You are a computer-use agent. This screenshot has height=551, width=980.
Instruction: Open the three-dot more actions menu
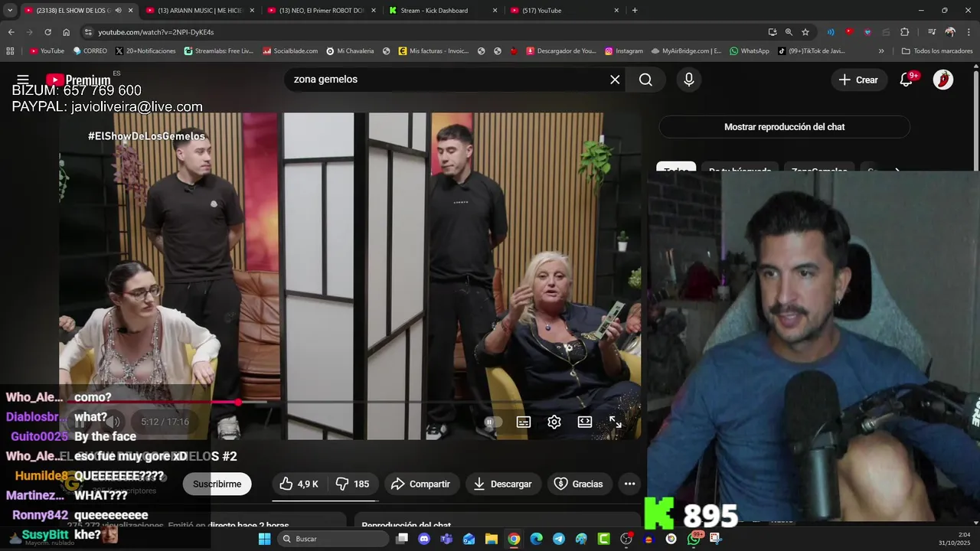[629, 484]
